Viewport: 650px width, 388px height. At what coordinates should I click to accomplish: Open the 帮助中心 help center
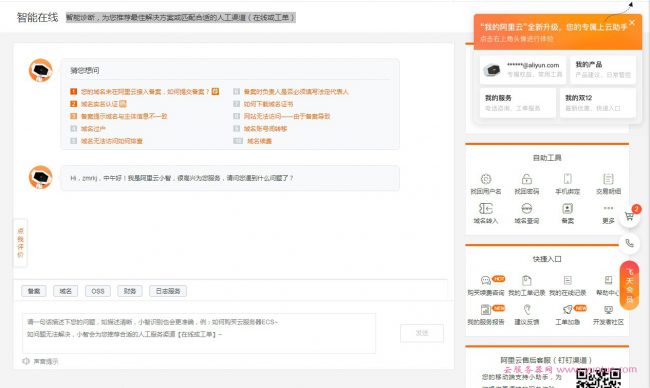(x=608, y=285)
